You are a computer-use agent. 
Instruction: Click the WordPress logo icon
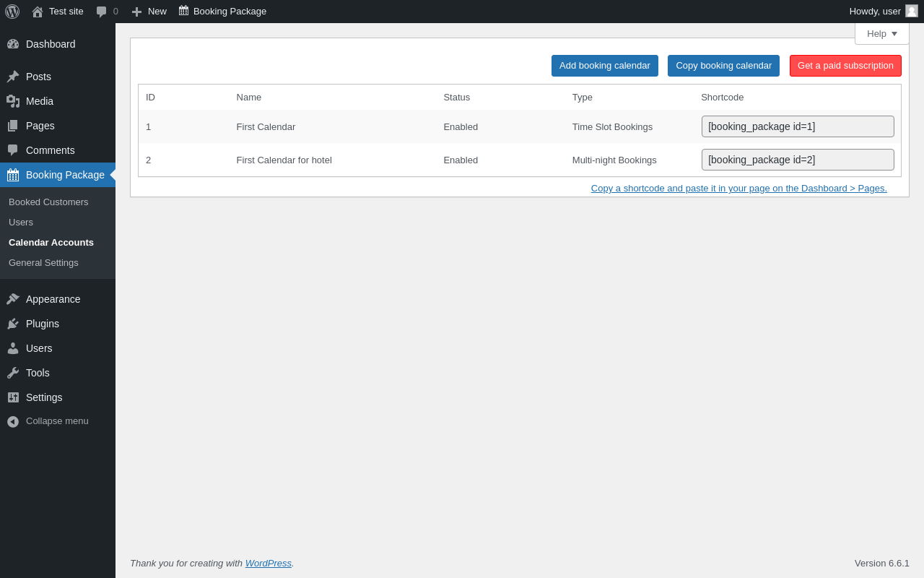[x=12, y=12]
